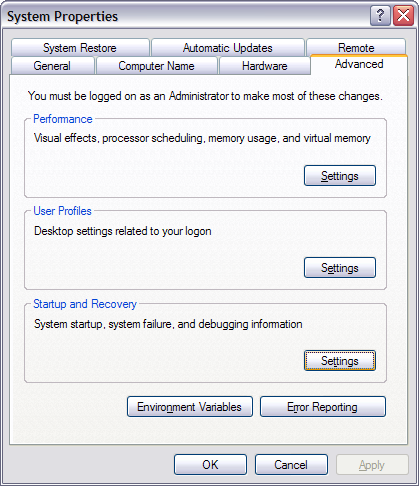Click the User Profiles group heading
This screenshot has height=486, width=419.
click(62, 211)
